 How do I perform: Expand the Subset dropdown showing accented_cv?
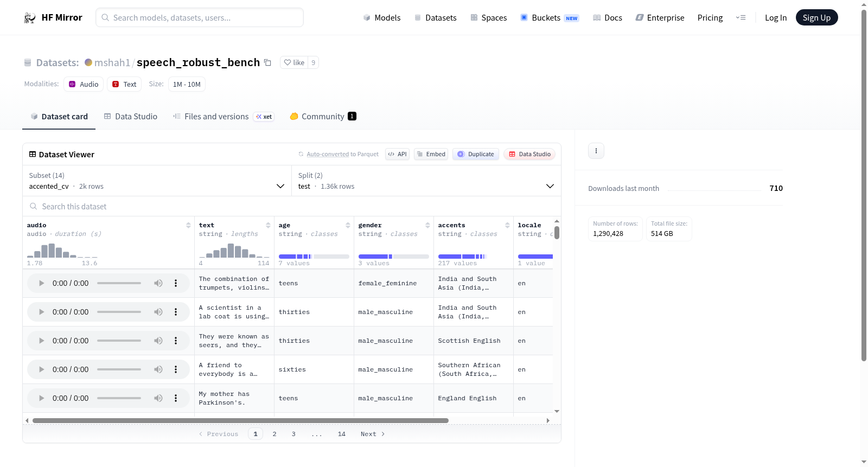click(157, 181)
